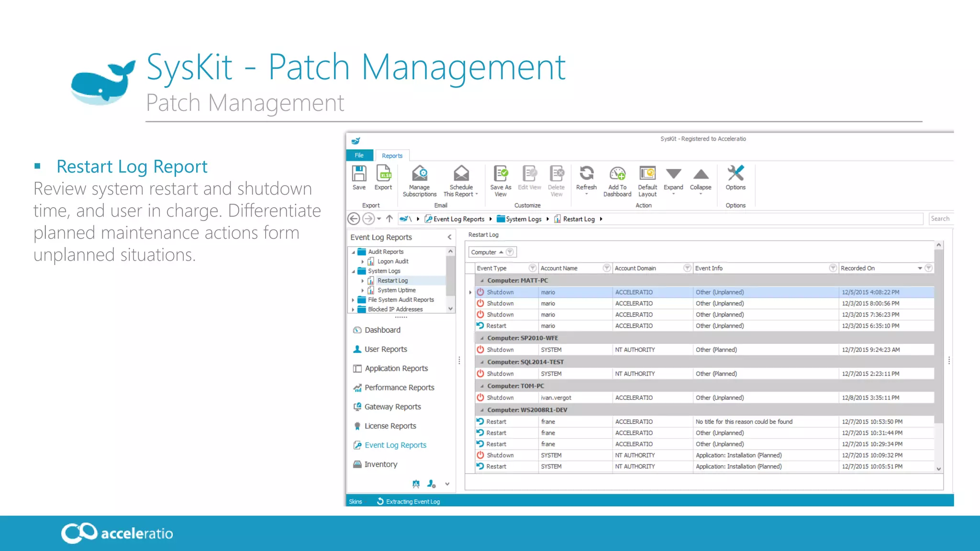Image resolution: width=980 pixels, height=551 pixels.
Task: Collapse the Computer: SP2010-WFE group
Action: pos(482,338)
